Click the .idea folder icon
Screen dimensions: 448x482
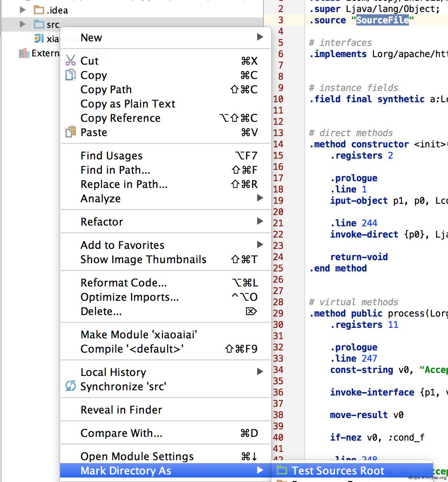pos(39,10)
